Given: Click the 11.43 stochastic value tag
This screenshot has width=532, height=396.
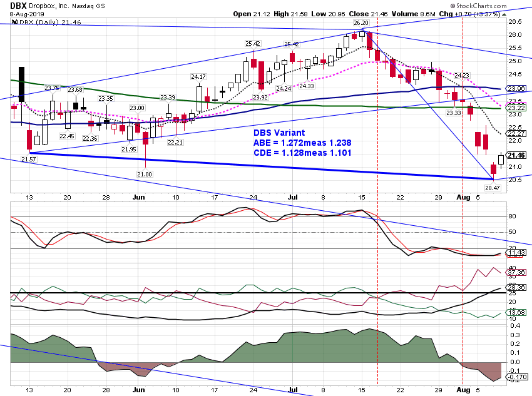Looking at the screenshot, I should click(x=516, y=253).
